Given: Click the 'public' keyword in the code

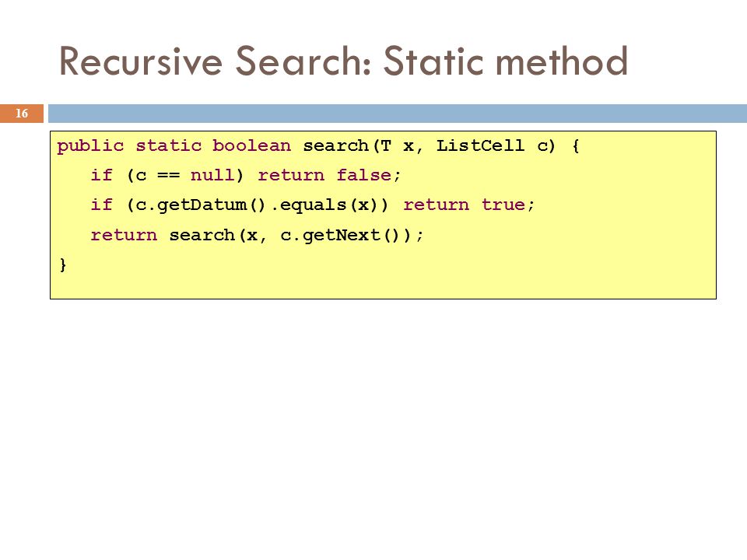Looking at the screenshot, I should click(x=90, y=145).
